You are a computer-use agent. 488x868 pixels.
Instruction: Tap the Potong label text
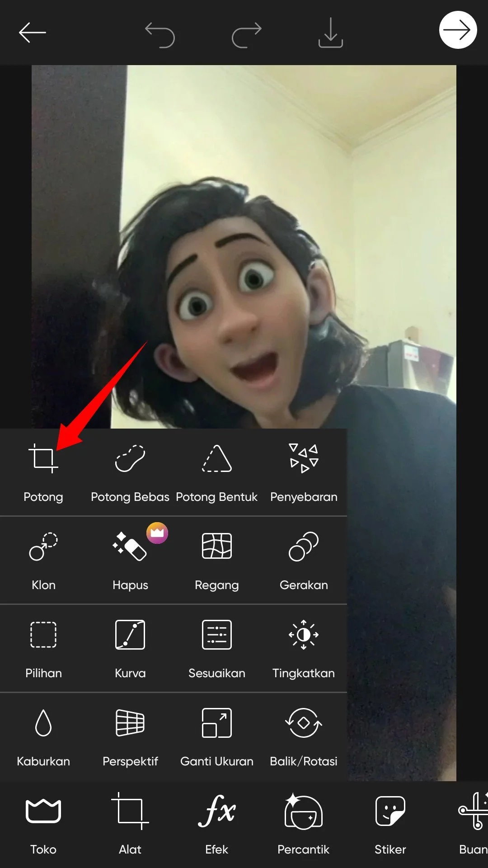tap(43, 497)
